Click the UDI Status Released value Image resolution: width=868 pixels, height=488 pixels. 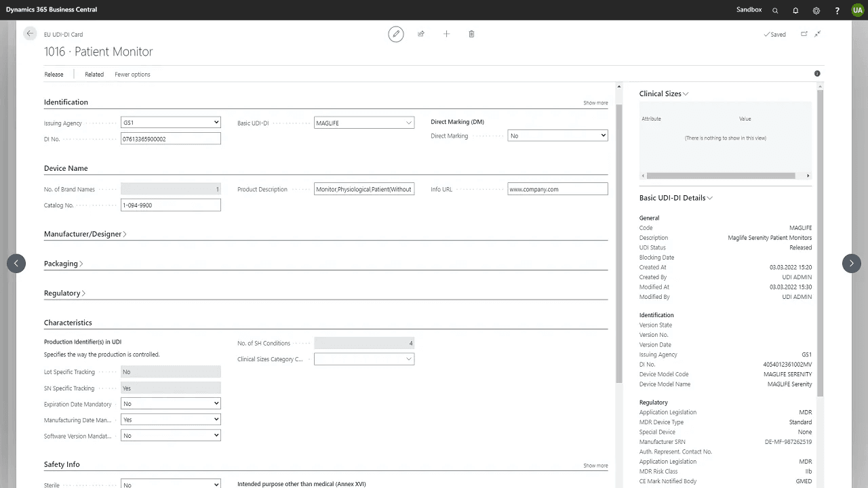800,247
